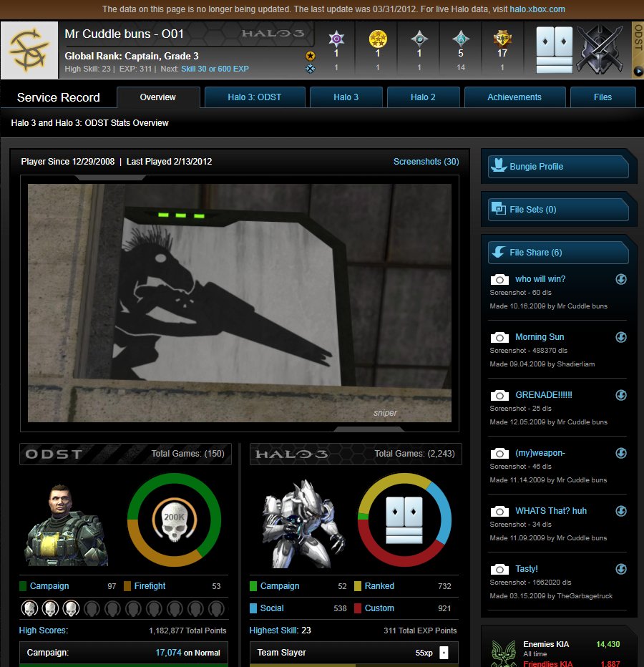Open the 'WHATS That? huh' file link

point(551,511)
